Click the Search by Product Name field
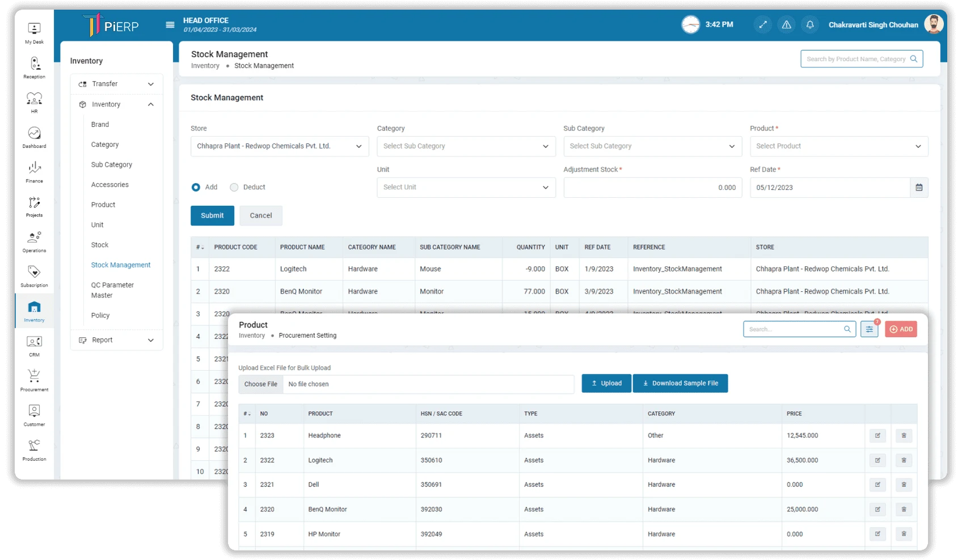The height and width of the screenshot is (560, 962). pyautogui.click(x=862, y=59)
